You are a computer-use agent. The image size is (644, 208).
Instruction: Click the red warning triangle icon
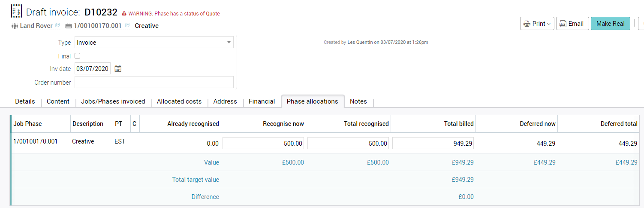(x=124, y=14)
